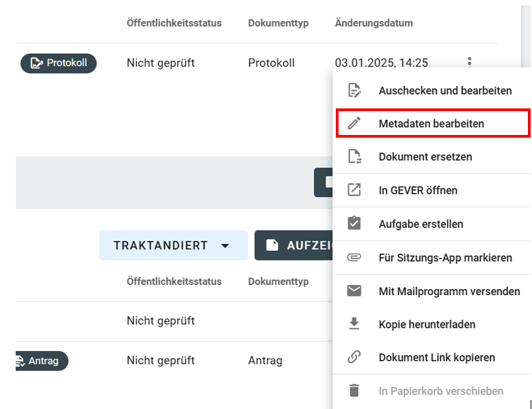Viewport: 532px width, 409px height.
Task: Click the trash bin icon
Action: 354,391
